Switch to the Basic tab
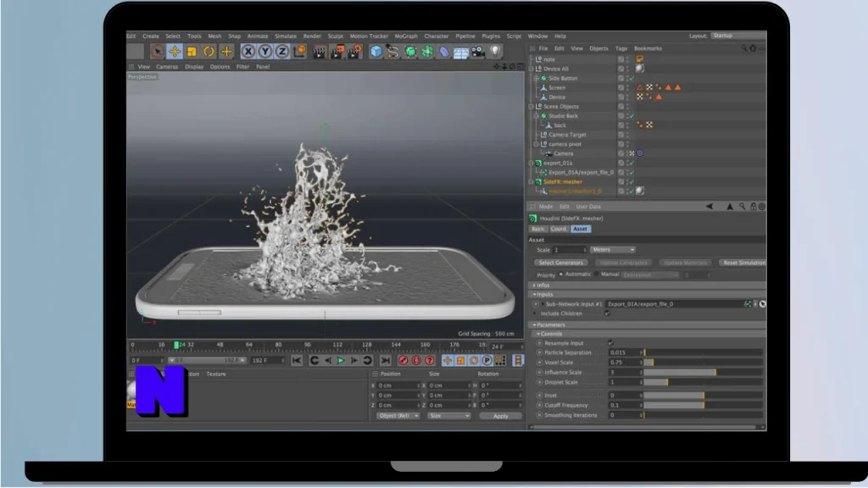 coord(538,229)
